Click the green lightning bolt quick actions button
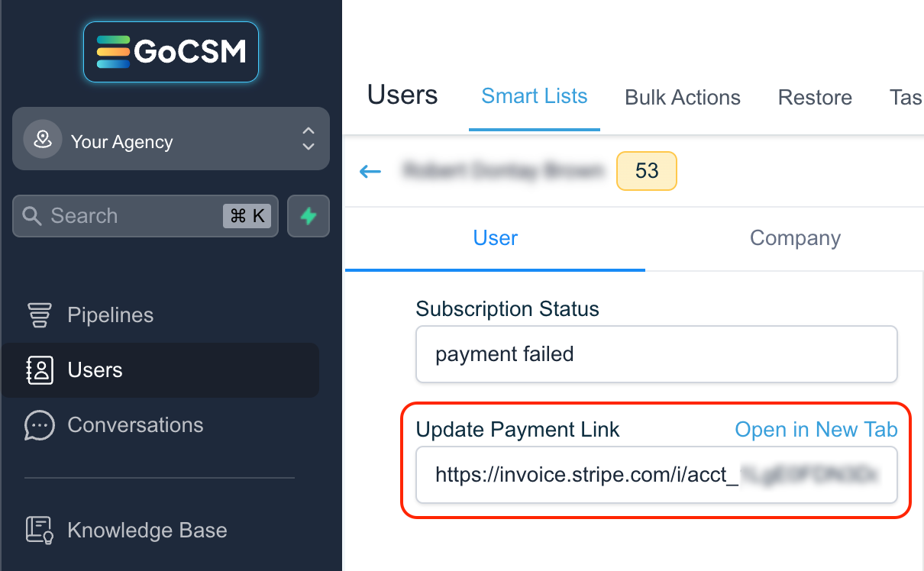 point(309,216)
